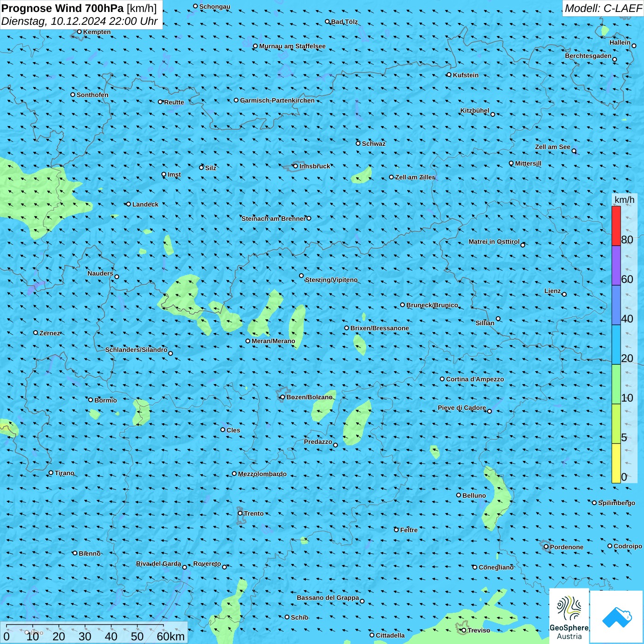
Task: Click the Mittersill city label
Action: (528, 163)
